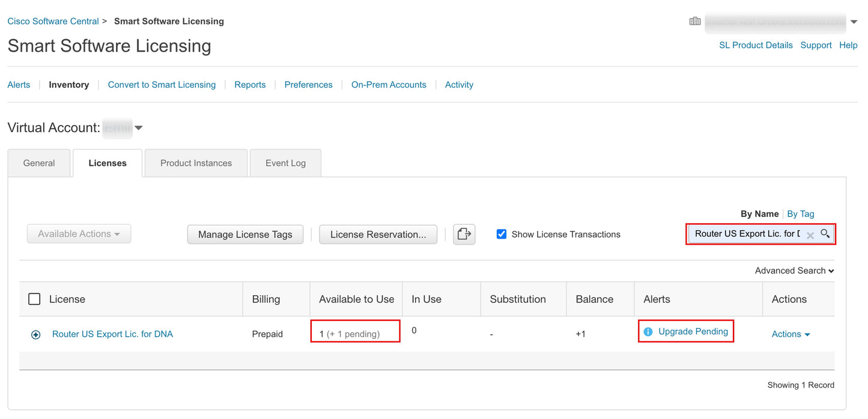
Task: Open the Available Actions dropdown
Action: click(x=79, y=234)
